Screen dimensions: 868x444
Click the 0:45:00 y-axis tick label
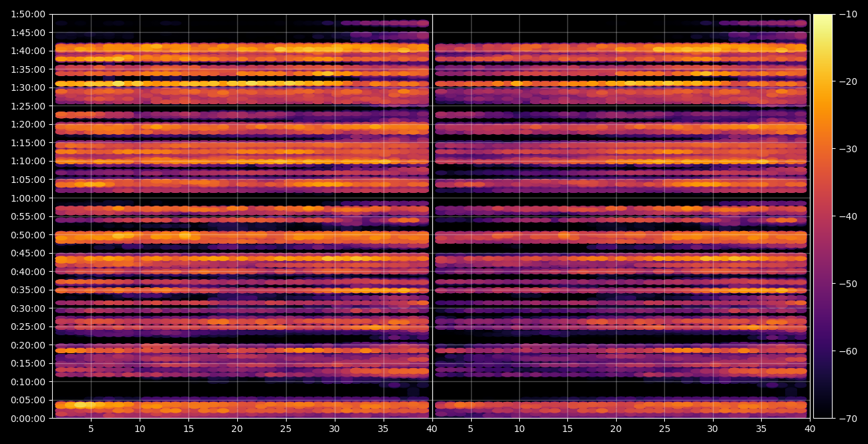coord(28,253)
